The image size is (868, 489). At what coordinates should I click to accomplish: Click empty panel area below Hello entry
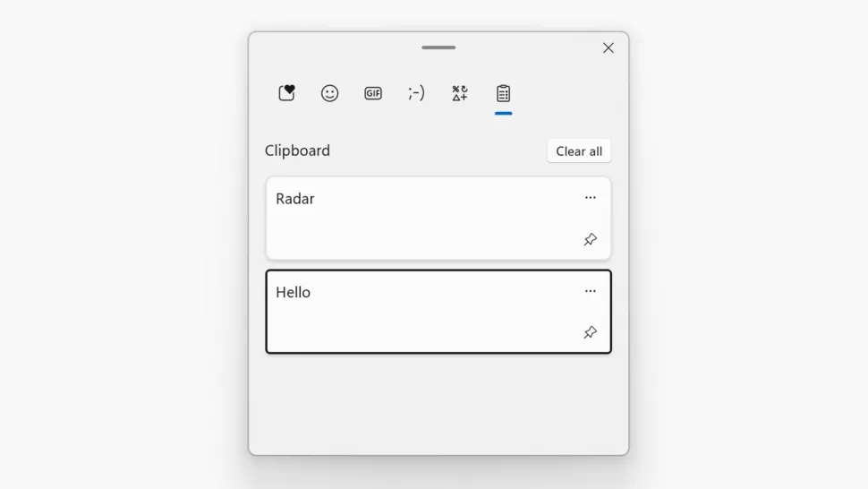(438, 404)
